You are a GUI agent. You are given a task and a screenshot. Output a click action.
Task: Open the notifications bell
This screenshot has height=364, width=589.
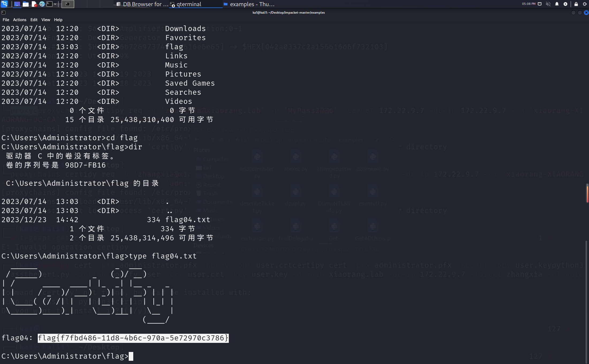pyautogui.click(x=557, y=4)
